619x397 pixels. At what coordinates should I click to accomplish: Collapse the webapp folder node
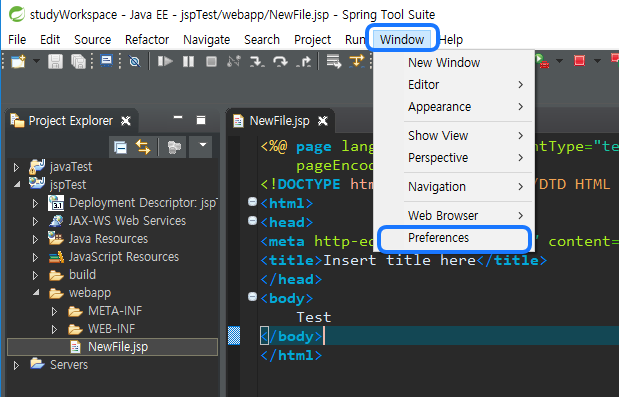[36, 292]
